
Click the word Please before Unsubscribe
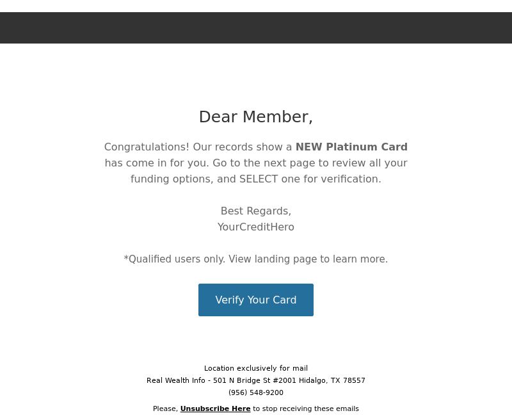(164, 408)
